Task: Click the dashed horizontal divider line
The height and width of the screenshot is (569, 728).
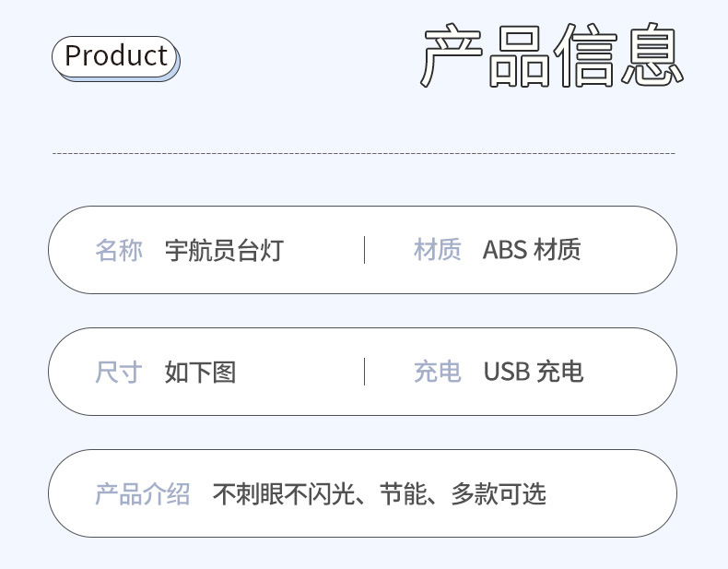Action: click(364, 153)
